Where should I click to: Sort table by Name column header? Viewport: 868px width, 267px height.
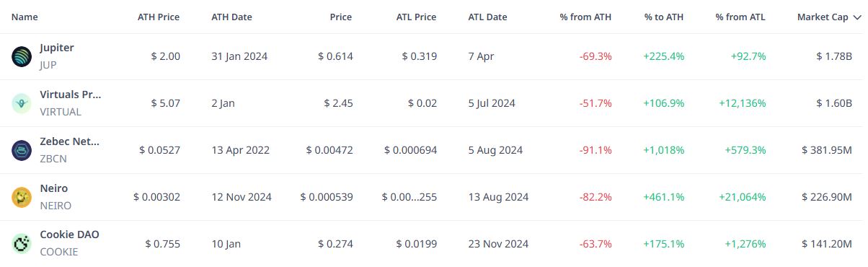pyautogui.click(x=25, y=17)
